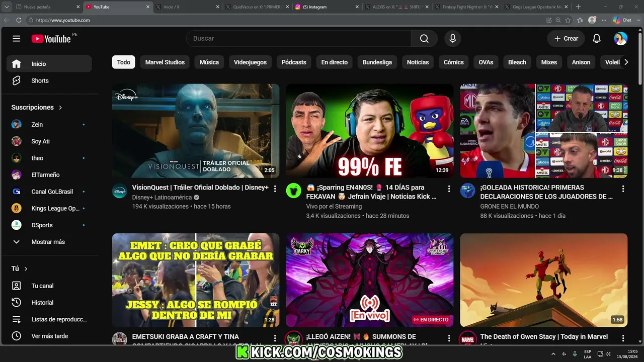Select the Cómics filter chip
Image resolution: width=644 pixels, height=362 pixels.
pyautogui.click(x=454, y=62)
